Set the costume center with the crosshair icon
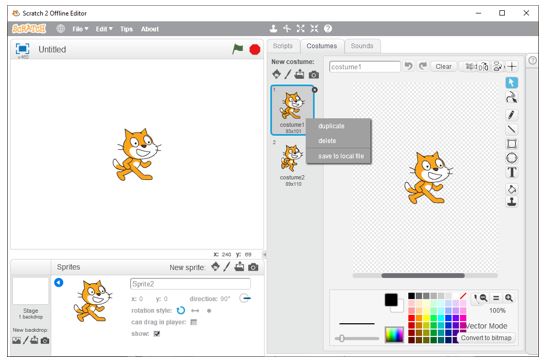Image resolution: width=546 pixels, height=363 pixels. click(x=512, y=66)
